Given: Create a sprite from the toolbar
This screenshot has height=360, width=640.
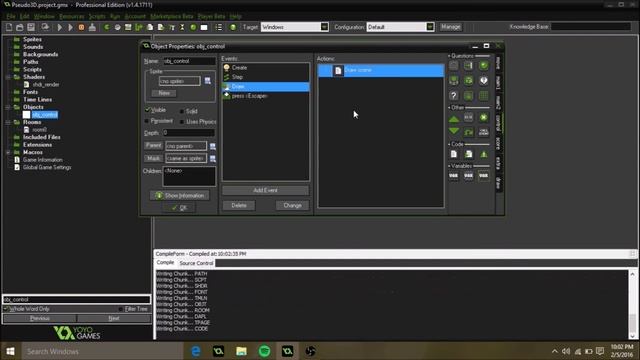Looking at the screenshot, I should point(107,27).
